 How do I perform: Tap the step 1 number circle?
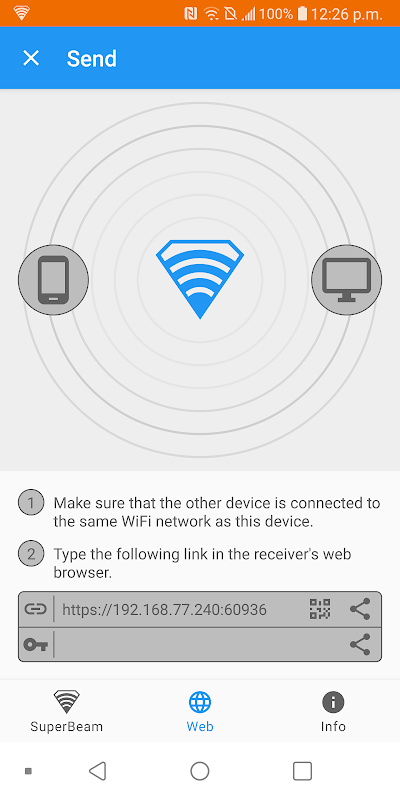point(31,503)
